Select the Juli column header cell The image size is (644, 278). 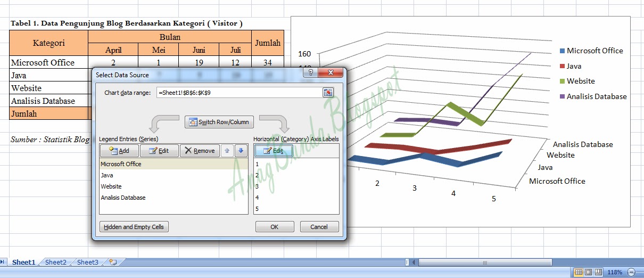[235, 50]
